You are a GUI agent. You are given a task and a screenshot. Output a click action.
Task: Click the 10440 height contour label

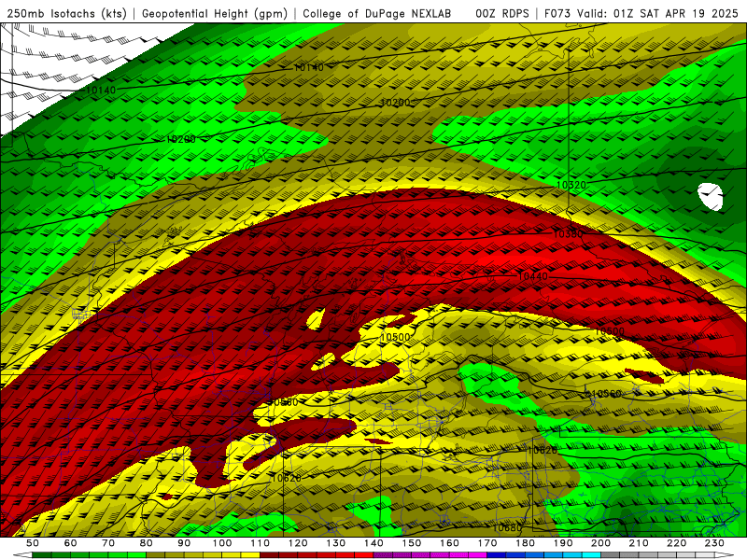coord(532,276)
